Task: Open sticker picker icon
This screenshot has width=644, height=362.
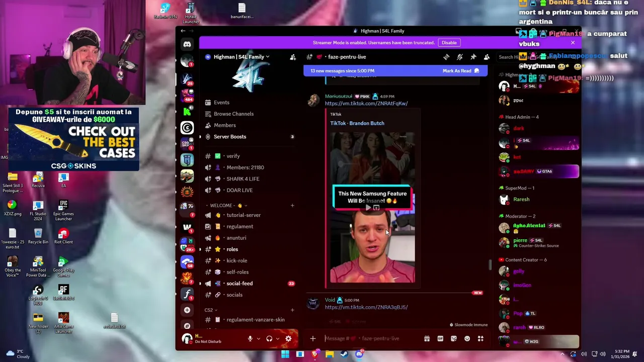Action: 454,339
